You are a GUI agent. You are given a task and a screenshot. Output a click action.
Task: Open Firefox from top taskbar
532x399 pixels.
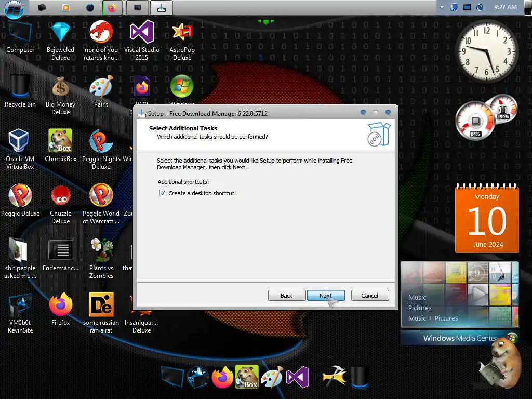point(112,7)
